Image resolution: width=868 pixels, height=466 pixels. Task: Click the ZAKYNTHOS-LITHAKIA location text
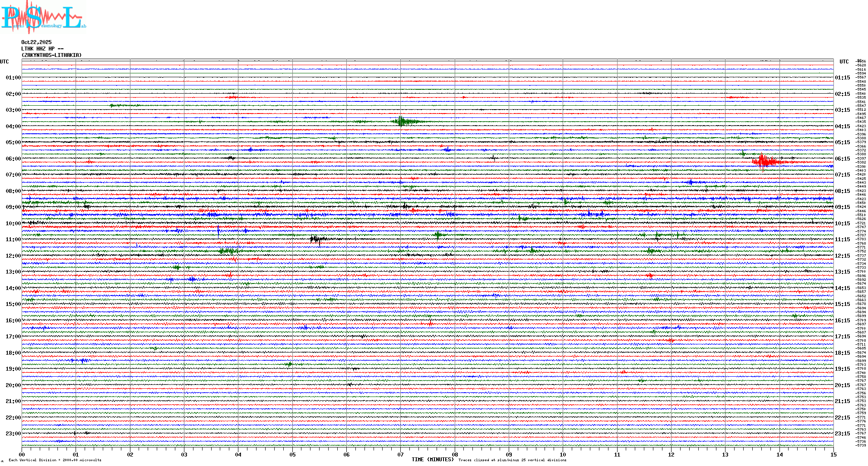point(51,55)
